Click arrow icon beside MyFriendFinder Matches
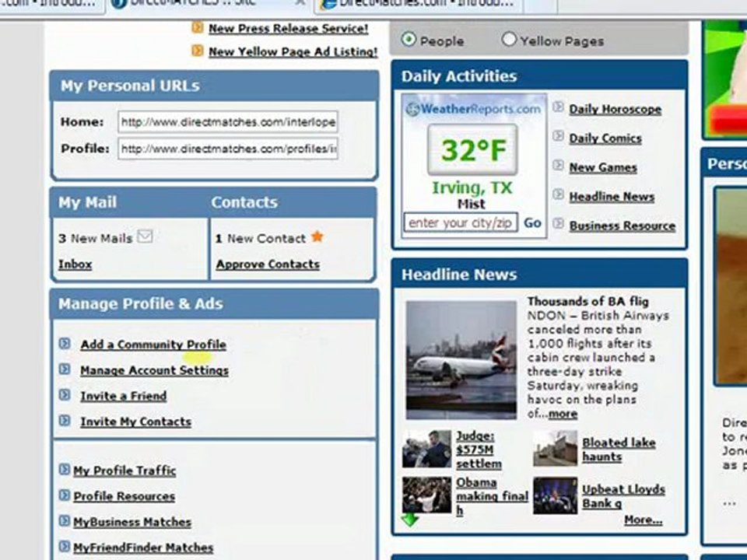The height and width of the screenshot is (560, 747). point(65,547)
